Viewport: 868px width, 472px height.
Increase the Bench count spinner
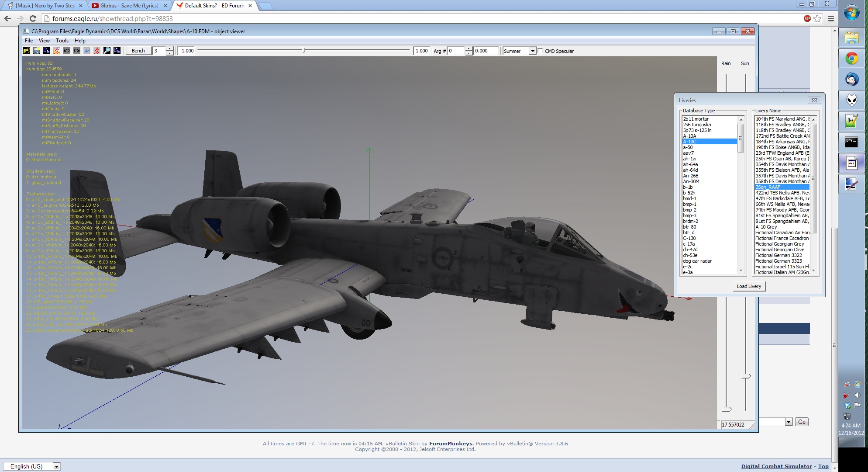pyautogui.click(x=170, y=49)
